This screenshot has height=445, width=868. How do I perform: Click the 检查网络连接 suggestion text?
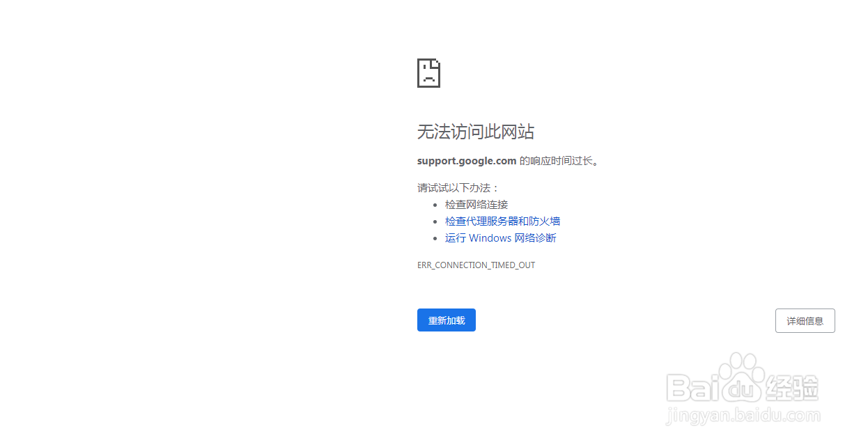click(476, 204)
